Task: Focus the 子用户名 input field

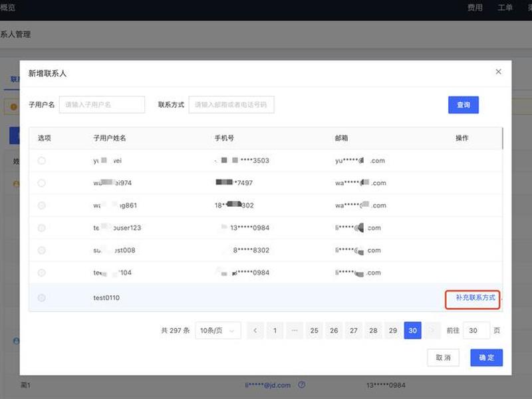Action: pyautogui.click(x=102, y=104)
